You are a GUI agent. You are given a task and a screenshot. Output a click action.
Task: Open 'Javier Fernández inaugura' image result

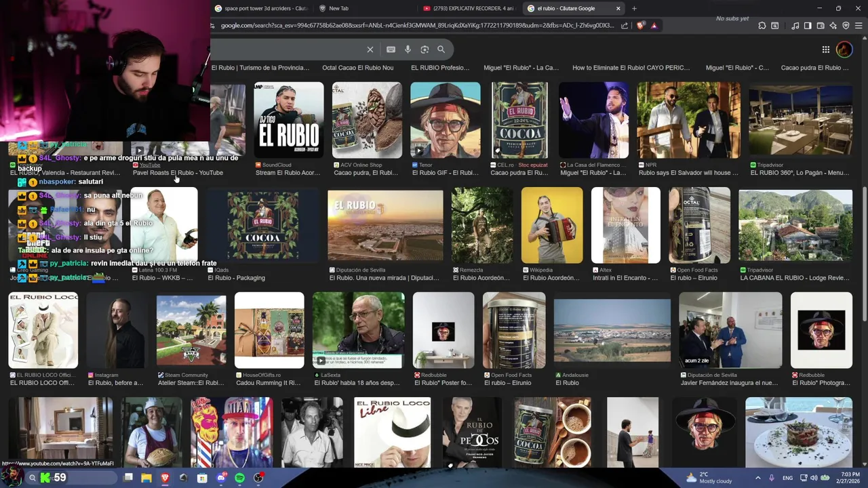[730, 330]
